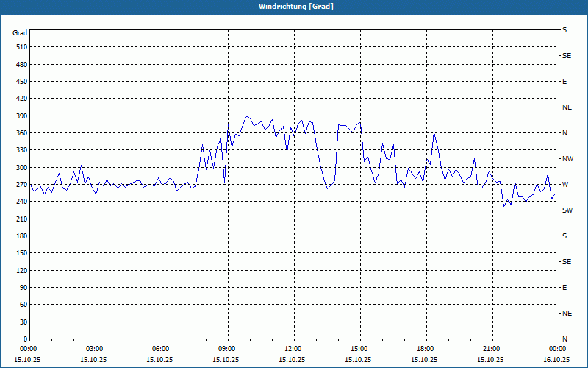The height and width of the screenshot is (368, 588).
Task: Select the 30 y-axis value
Action: click(x=24, y=322)
